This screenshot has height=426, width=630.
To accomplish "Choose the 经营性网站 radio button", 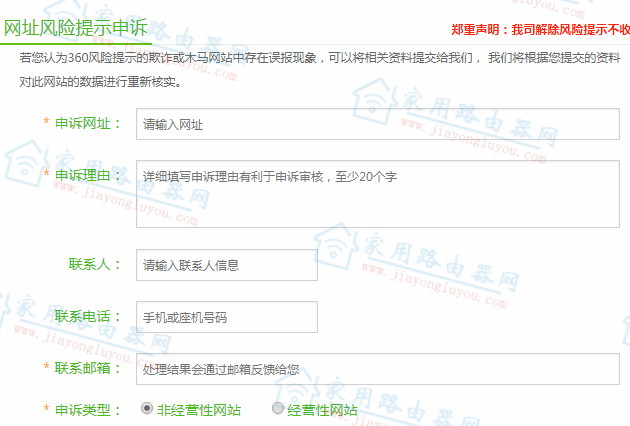I will coord(278,409).
